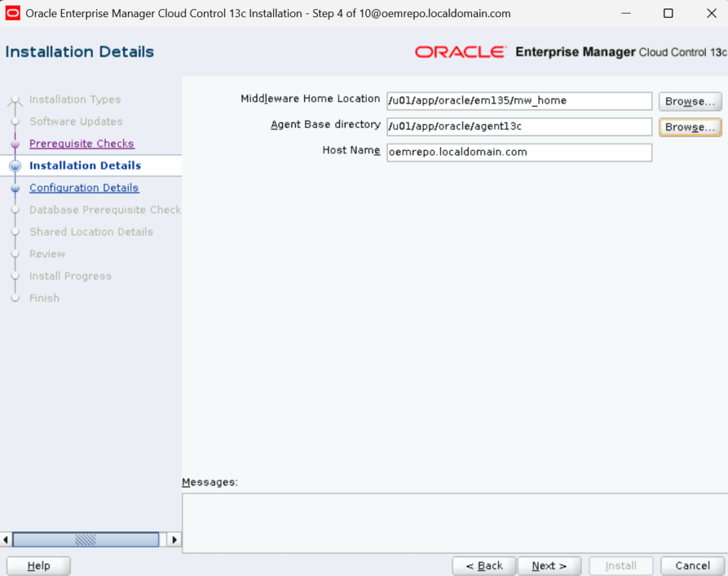The height and width of the screenshot is (576, 728).
Task: Cancel the installation
Action: pos(692,566)
